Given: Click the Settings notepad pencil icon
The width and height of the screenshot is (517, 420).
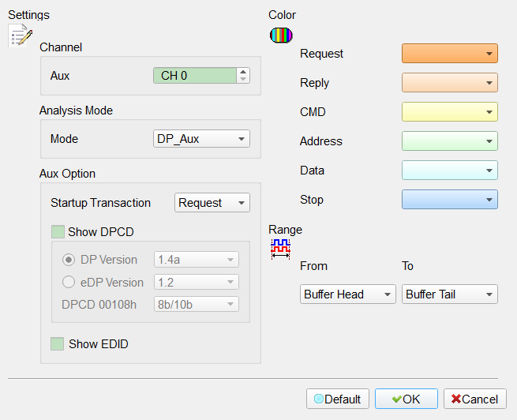Looking at the screenshot, I should tap(20, 36).
